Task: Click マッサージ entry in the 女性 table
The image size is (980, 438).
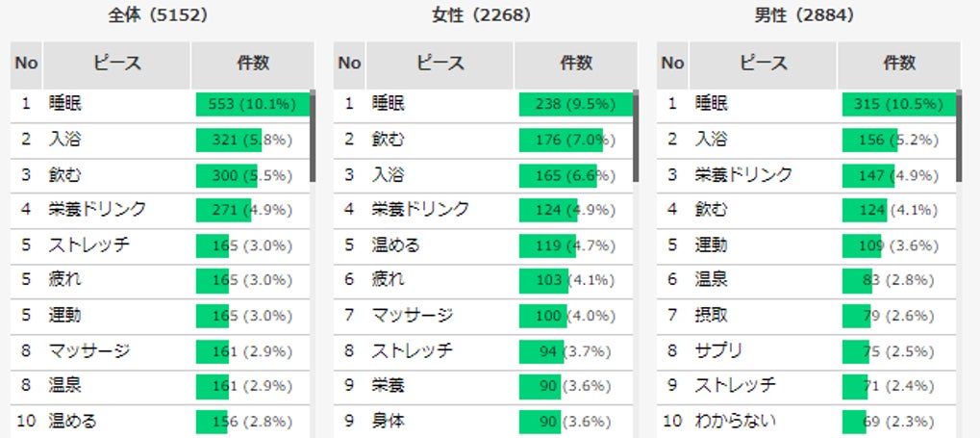Action: tap(412, 316)
